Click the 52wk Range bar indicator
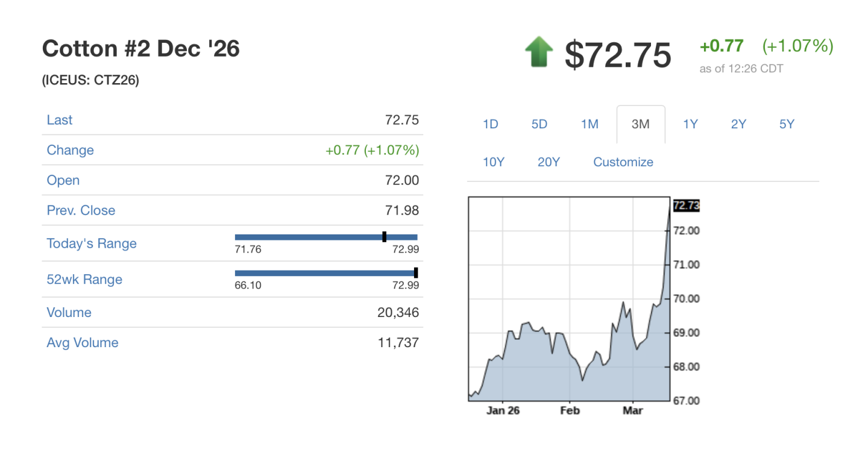 pos(416,273)
